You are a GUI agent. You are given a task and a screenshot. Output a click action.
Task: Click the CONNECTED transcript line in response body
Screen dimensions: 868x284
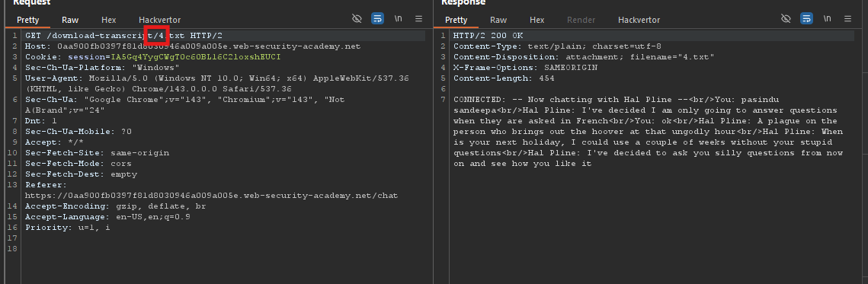coord(649,132)
